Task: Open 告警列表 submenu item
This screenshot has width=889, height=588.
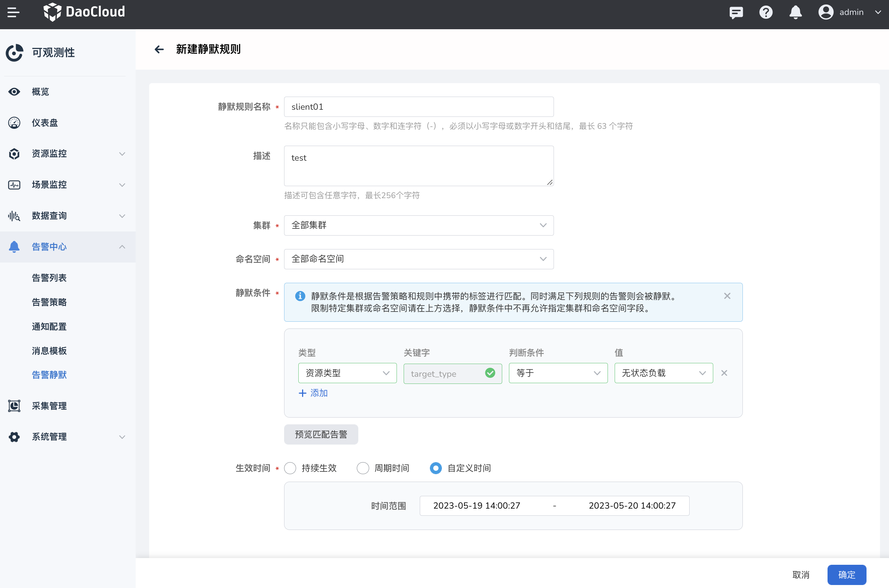Action: 49,278
